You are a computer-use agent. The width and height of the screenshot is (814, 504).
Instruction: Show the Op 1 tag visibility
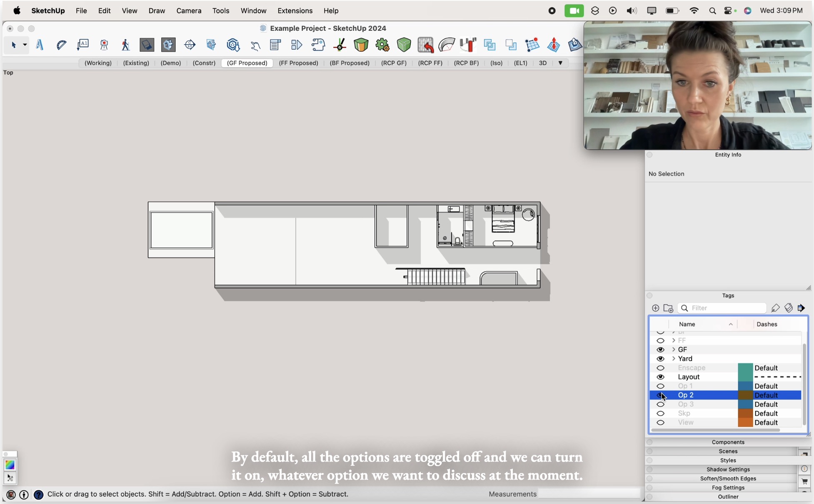point(661,386)
